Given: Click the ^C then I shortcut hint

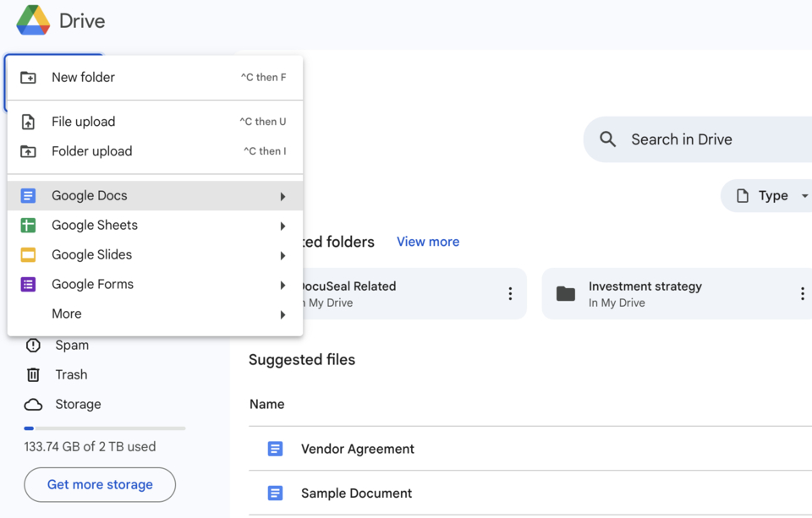Looking at the screenshot, I should point(265,151).
